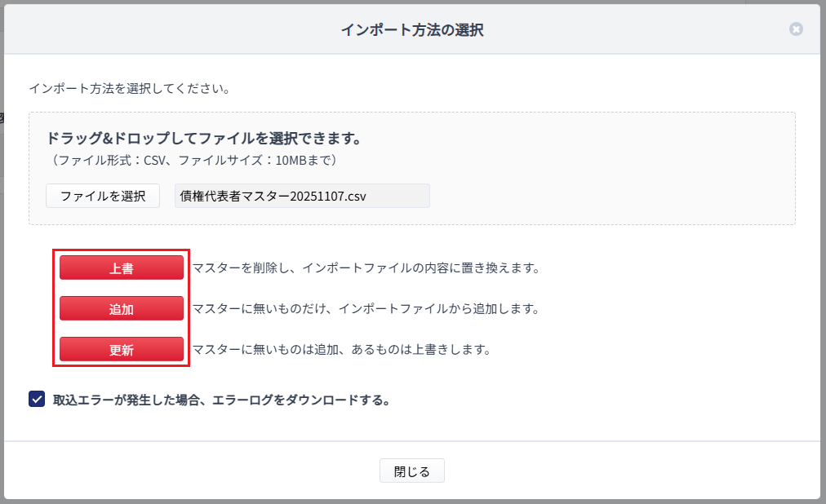This screenshot has width=826, height=504.
Task: Click empty space inside the dashed drop zone
Action: click(x=612, y=179)
